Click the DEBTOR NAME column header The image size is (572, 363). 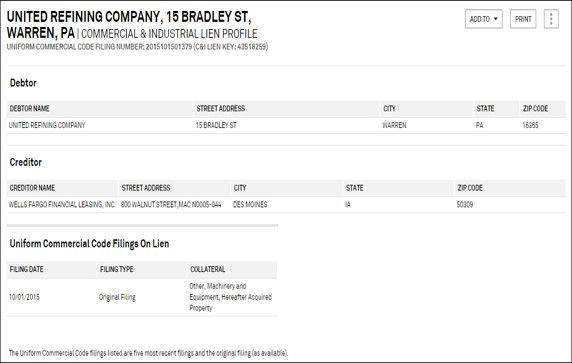pyautogui.click(x=30, y=108)
